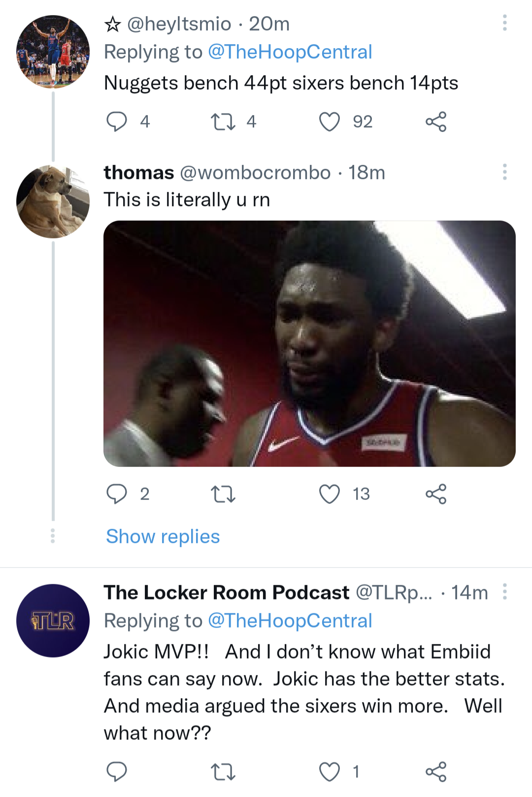
Task: Reply to the @heyItsmio tweet
Action: coord(117,122)
